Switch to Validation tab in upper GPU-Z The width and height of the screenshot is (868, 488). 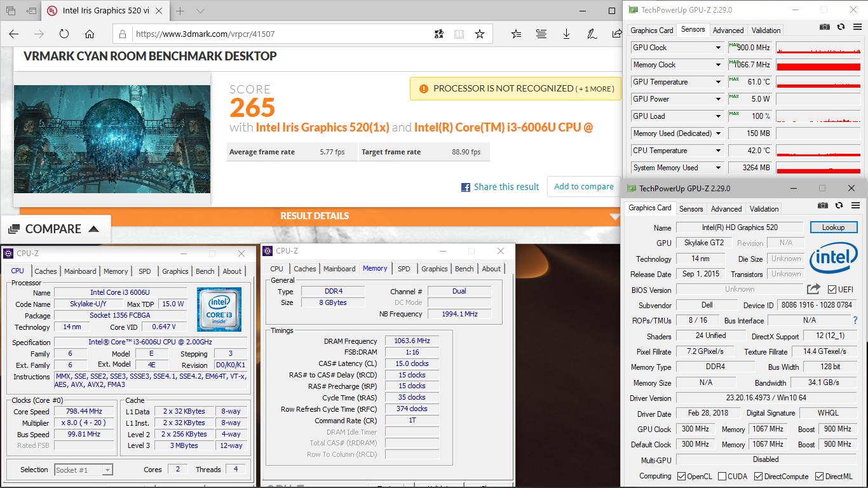(x=766, y=30)
